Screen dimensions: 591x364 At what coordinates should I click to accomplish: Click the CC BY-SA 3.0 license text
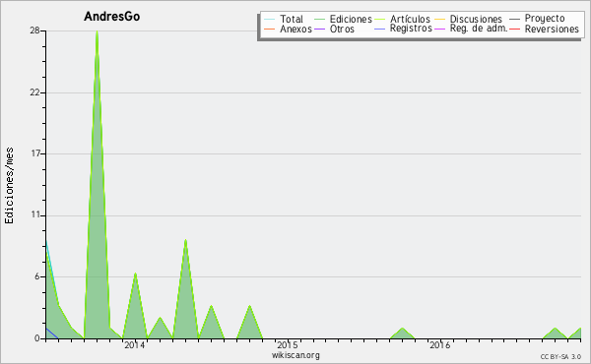[560, 356]
